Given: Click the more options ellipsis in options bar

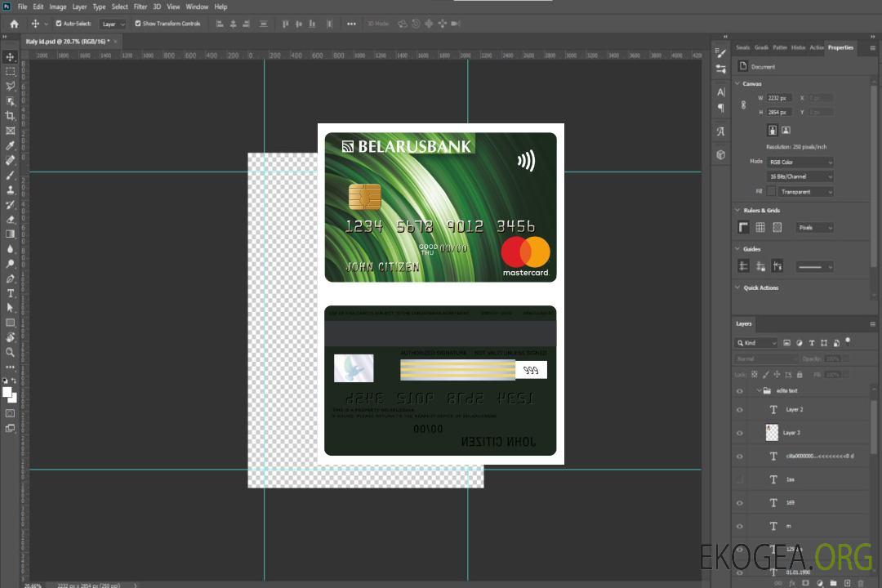Looking at the screenshot, I should click(x=351, y=24).
